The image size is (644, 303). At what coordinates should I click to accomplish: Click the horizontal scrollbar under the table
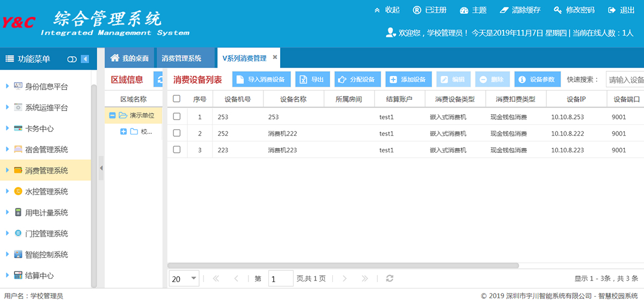[343, 265]
